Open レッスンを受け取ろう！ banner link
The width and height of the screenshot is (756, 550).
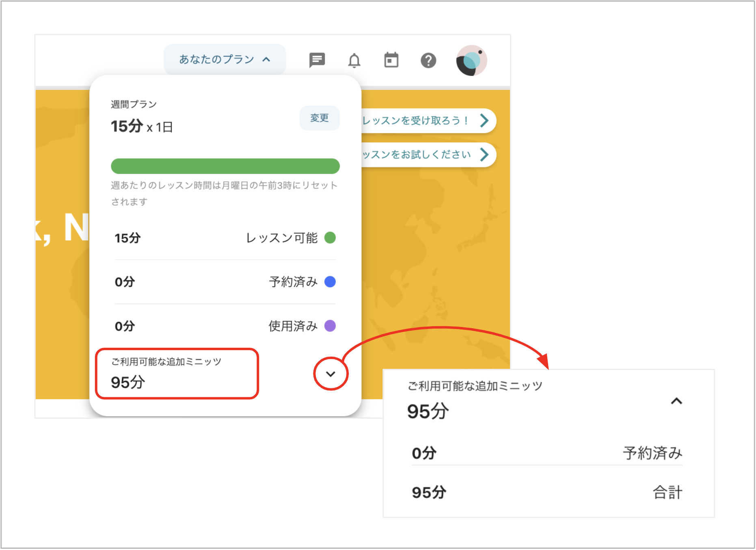[428, 121]
